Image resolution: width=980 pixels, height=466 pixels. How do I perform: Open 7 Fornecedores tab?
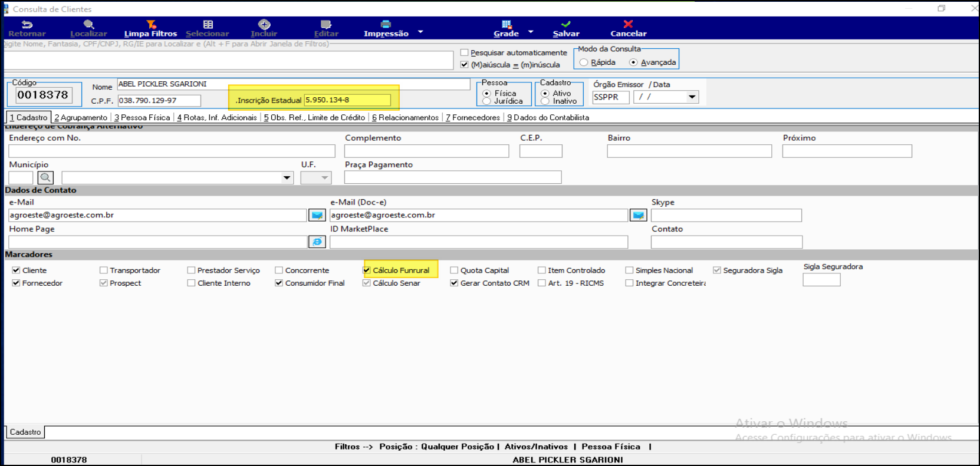click(x=473, y=117)
